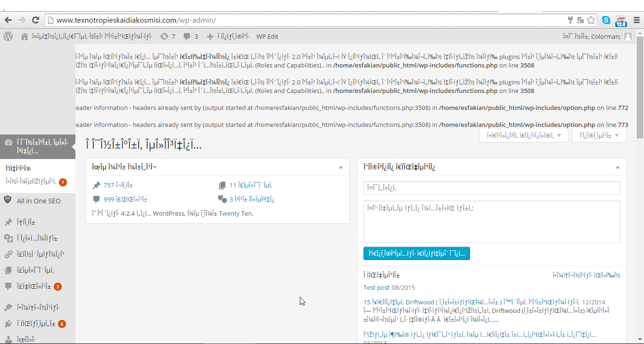Open the Chrome hamburger menu
Image resolution: width=644 pixels, height=344 pixels.
[636, 20]
